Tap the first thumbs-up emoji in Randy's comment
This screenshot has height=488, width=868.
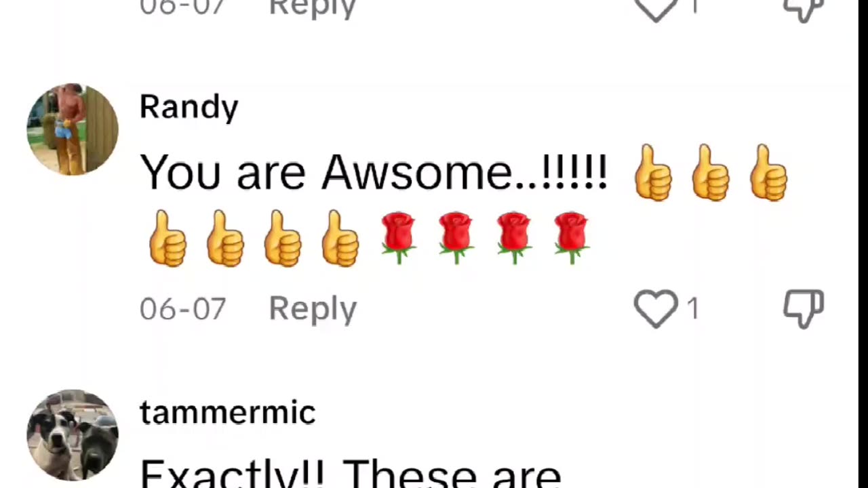(x=653, y=172)
